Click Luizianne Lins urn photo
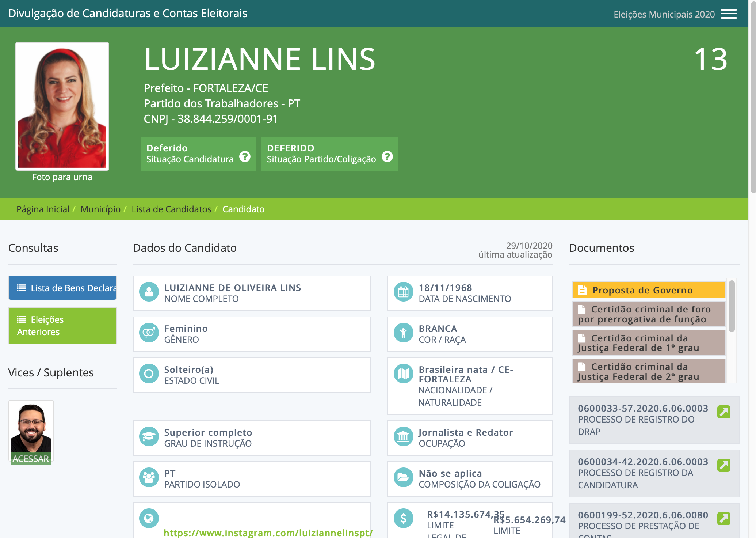Viewport: 756px width, 538px height. [62, 106]
